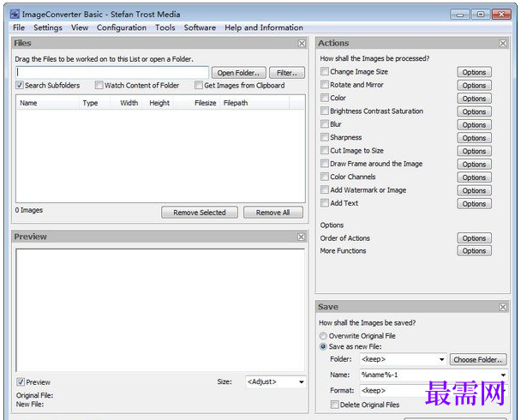
Task: Sort file list by Filesize column
Action: point(196,103)
